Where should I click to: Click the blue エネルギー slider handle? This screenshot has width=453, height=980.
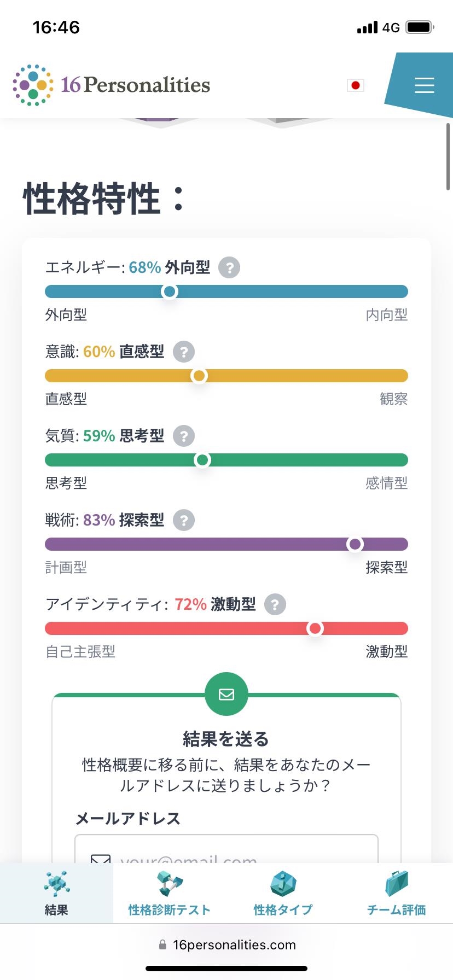[x=170, y=291]
